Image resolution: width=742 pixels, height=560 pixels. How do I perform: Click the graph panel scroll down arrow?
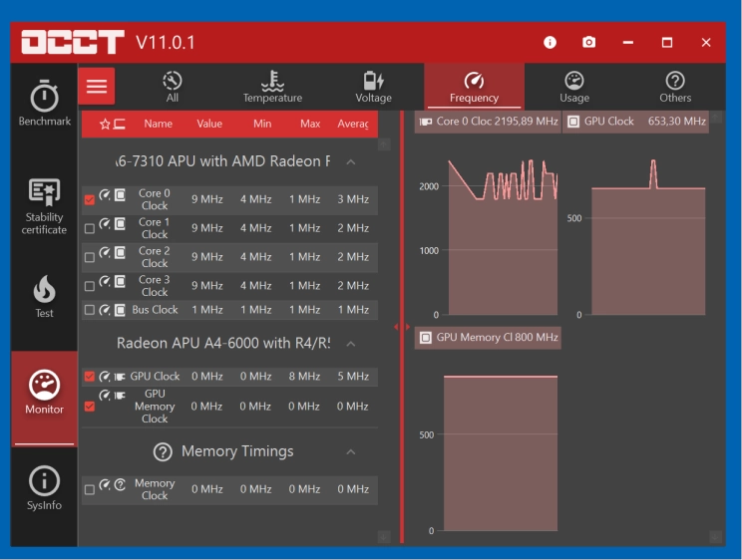[715, 537]
